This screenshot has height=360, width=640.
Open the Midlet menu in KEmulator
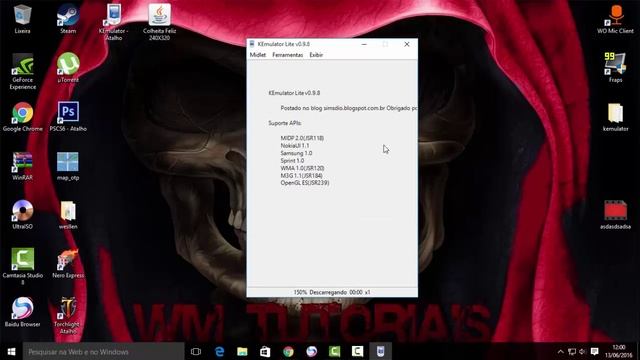pos(258,55)
